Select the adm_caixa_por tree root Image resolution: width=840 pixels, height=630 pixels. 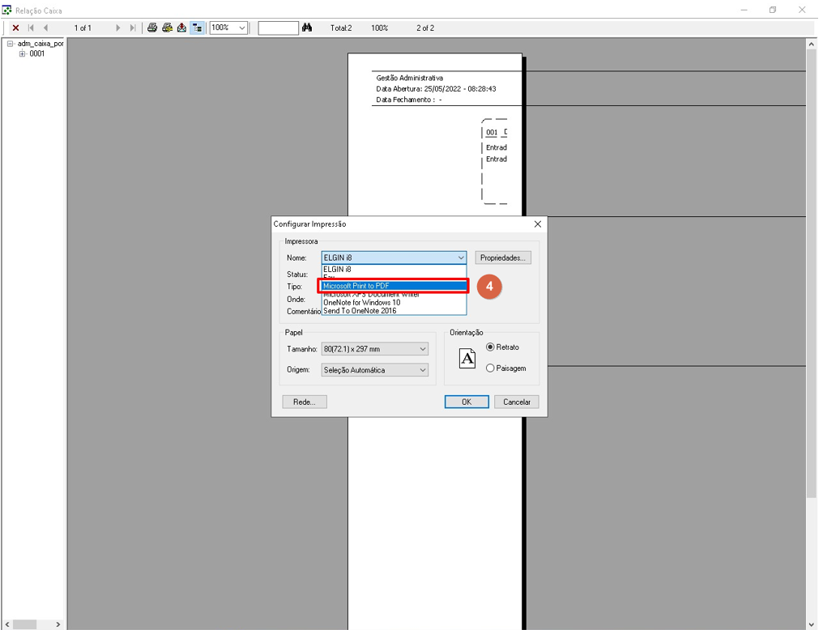coord(41,44)
